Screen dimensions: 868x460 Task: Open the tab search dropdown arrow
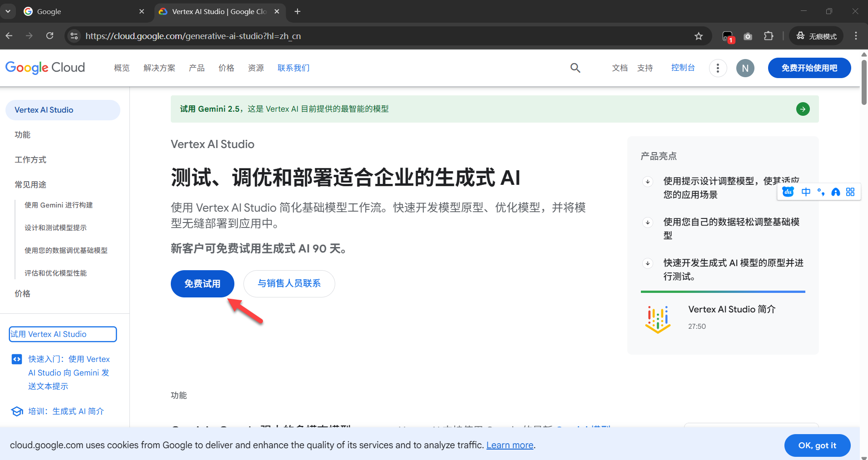click(x=8, y=11)
